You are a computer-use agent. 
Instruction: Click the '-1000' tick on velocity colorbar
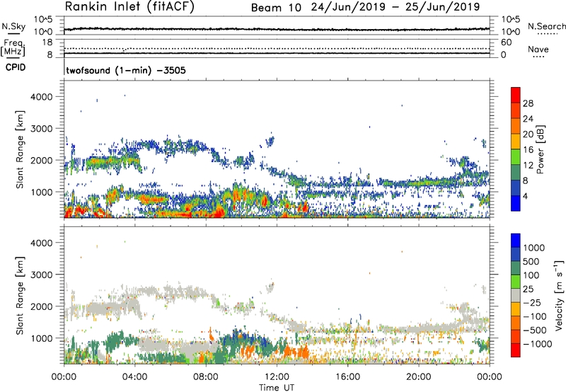coord(537,344)
